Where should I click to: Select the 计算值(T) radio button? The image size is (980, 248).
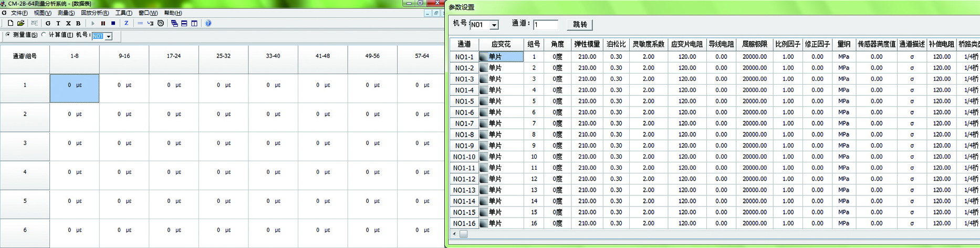point(44,35)
